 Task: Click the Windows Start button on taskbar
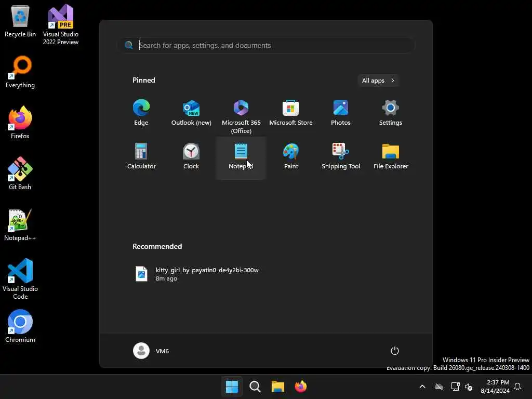click(232, 387)
